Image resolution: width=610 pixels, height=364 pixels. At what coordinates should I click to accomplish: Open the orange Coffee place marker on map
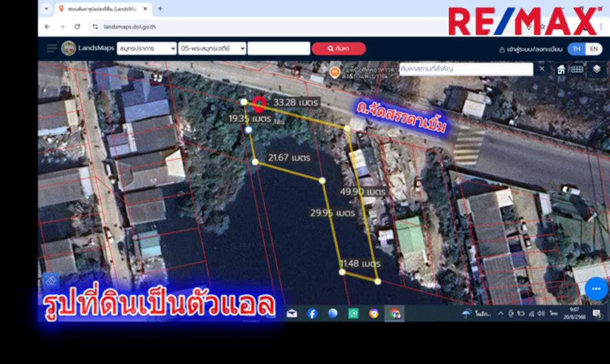[x=335, y=71]
